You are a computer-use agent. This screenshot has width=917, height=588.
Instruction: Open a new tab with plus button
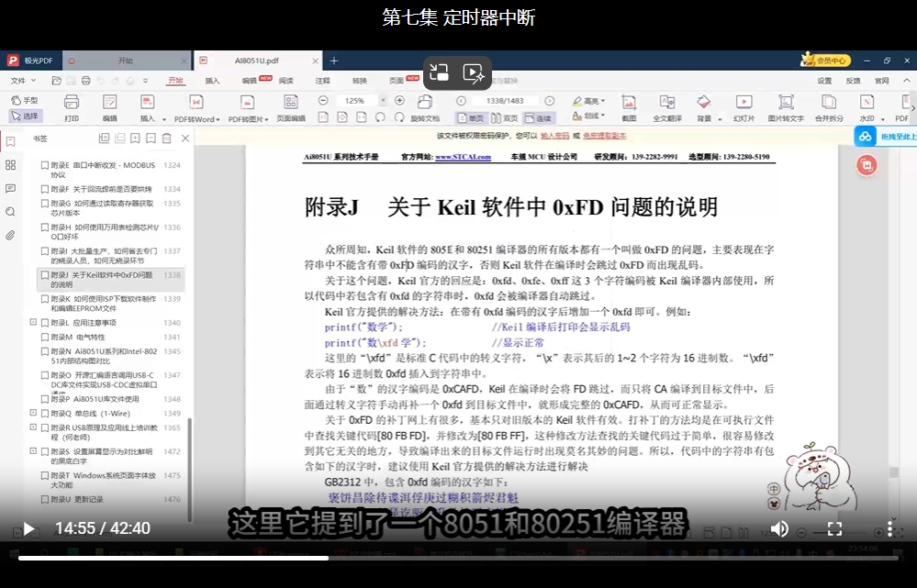[x=334, y=61]
